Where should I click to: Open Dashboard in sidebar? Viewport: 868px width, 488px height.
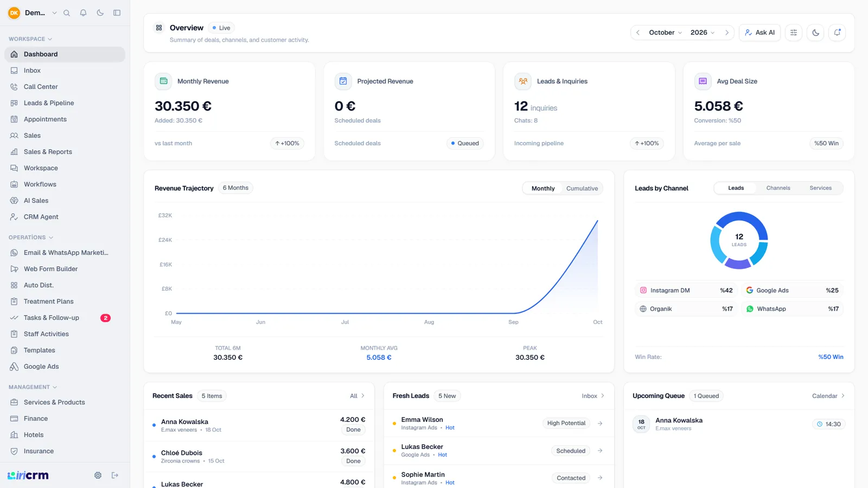(x=65, y=54)
